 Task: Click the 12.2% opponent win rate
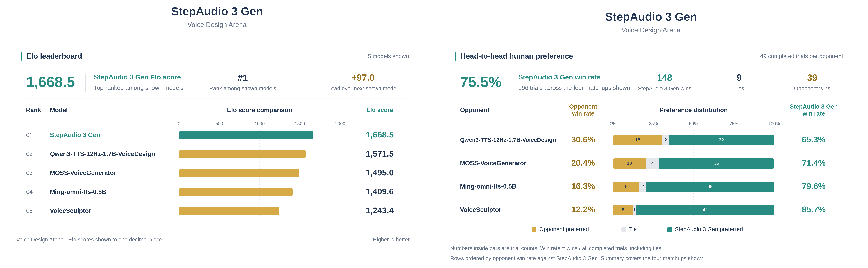pos(583,209)
